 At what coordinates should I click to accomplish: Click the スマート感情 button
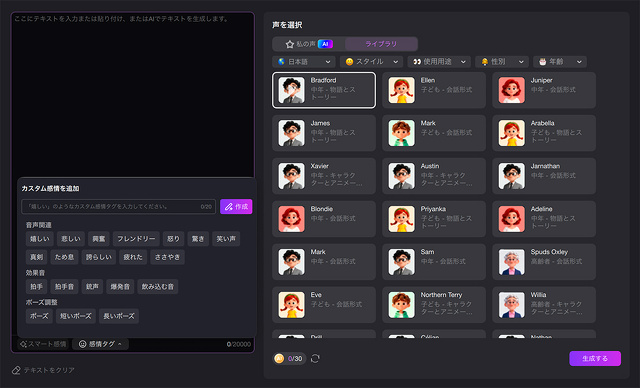coord(43,344)
